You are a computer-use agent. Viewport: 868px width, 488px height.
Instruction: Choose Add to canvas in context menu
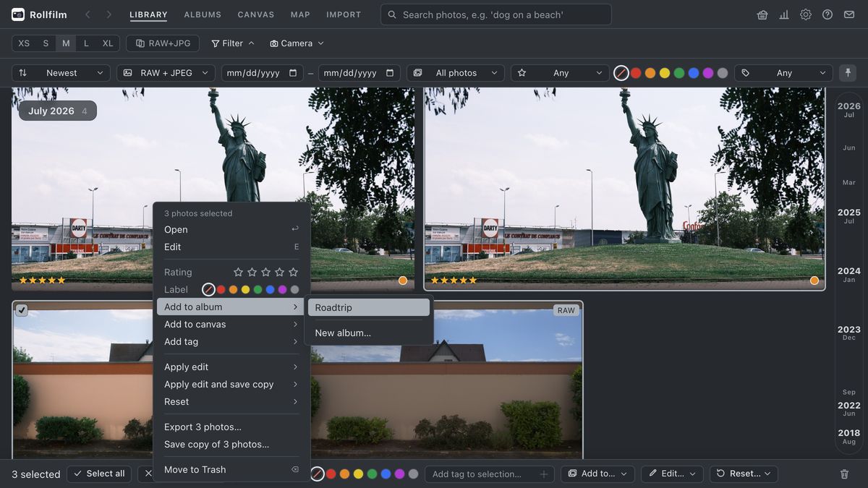(x=231, y=325)
